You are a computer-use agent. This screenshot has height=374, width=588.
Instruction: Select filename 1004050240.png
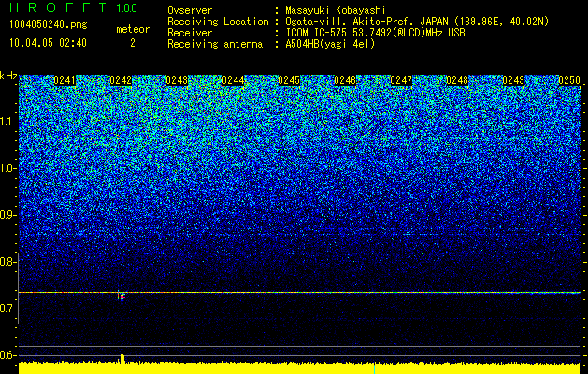point(49,25)
